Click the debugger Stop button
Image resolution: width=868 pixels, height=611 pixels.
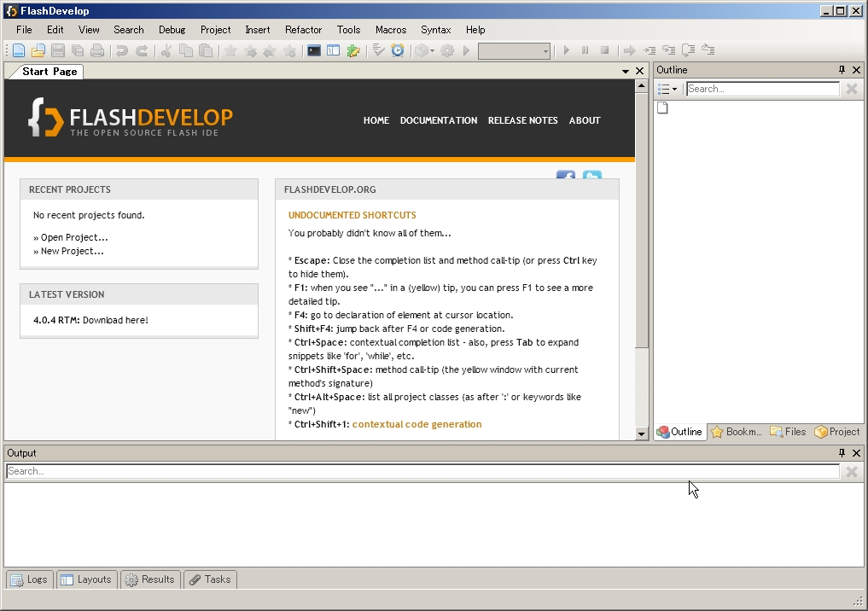[x=605, y=50]
